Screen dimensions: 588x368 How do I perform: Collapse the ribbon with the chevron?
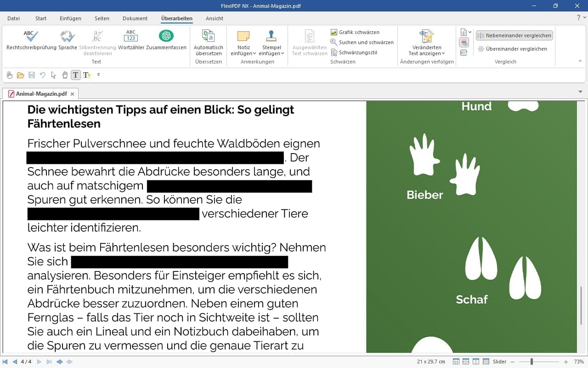(580, 61)
